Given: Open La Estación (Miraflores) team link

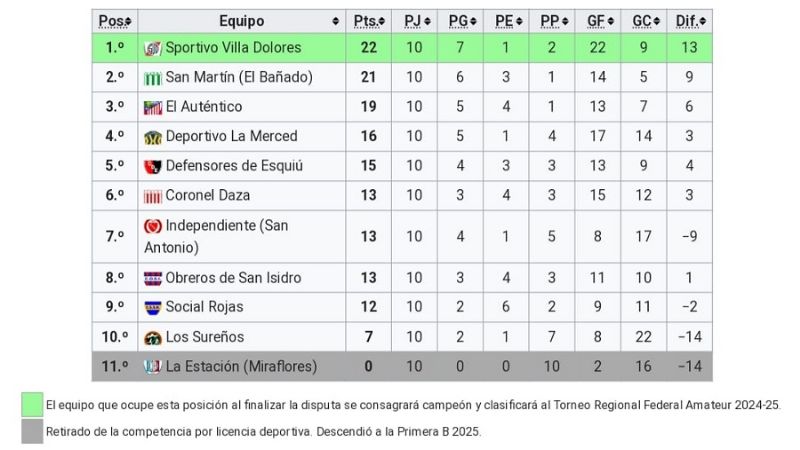Looking at the screenshot, I should 240,367.
